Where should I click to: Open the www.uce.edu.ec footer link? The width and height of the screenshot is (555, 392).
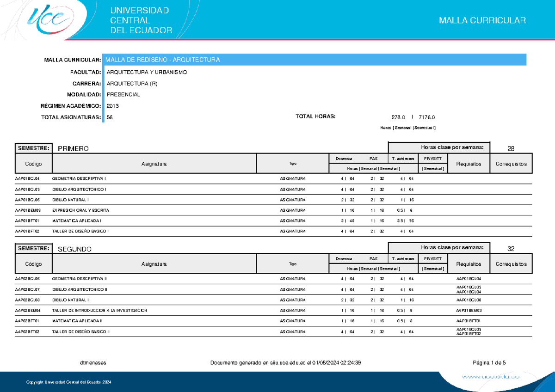[491, 377]
